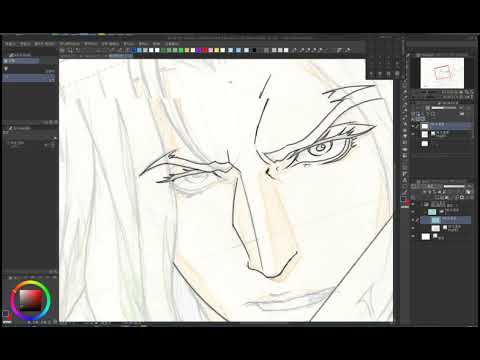Click inside the color wheel's saturation square
This screenshot has height=360, width=480.
[30, 300]
